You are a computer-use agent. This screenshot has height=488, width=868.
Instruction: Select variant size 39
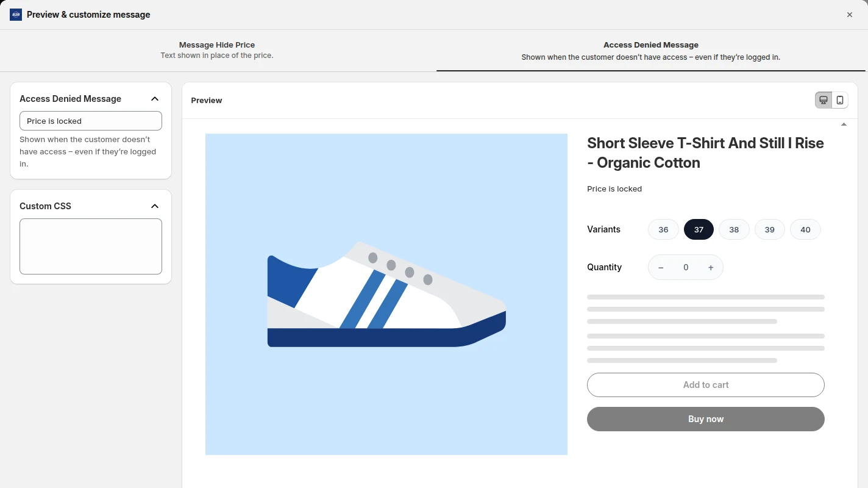point(769,229)
